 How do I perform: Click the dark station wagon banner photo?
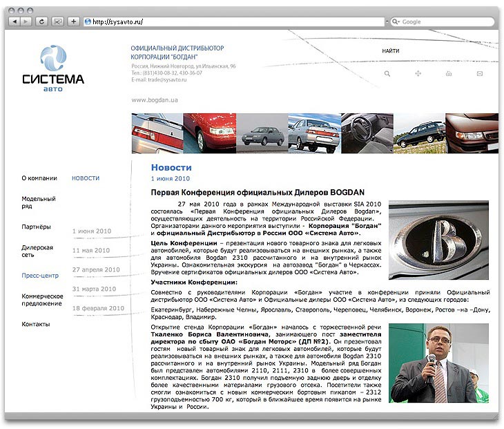(420, 133)
